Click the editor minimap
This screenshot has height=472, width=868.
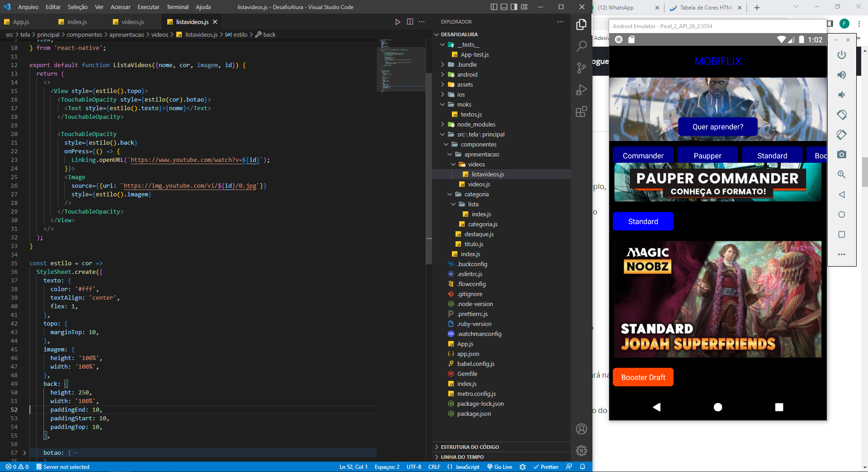coord(401,66)
